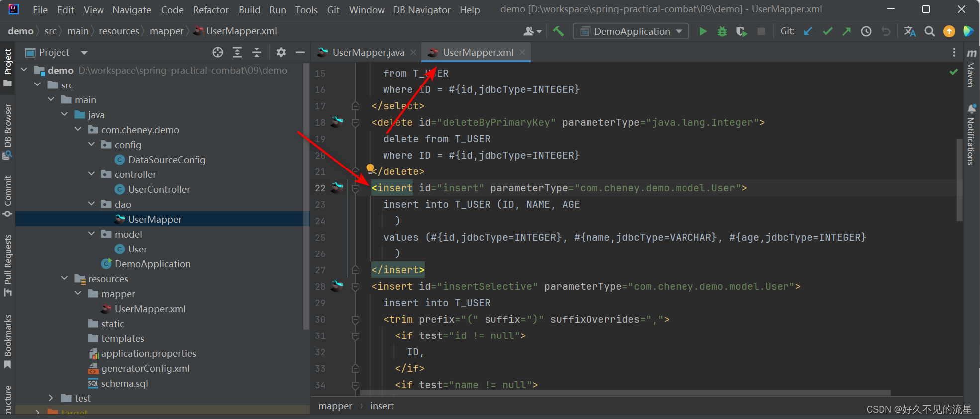Select DataSourceConfig in project tree
Screen dimensions: 980x419
[167, 160]
